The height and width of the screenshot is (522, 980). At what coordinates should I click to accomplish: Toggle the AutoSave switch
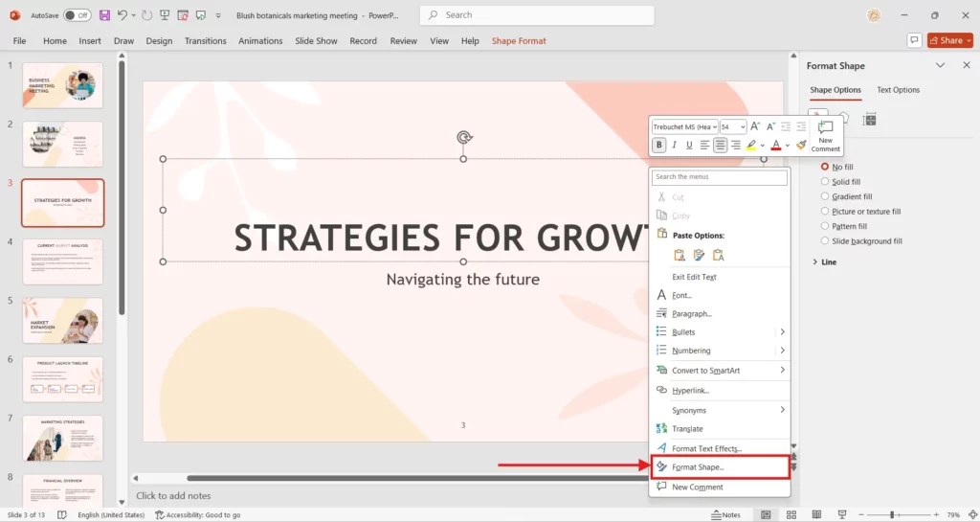[x=77, y=15]
